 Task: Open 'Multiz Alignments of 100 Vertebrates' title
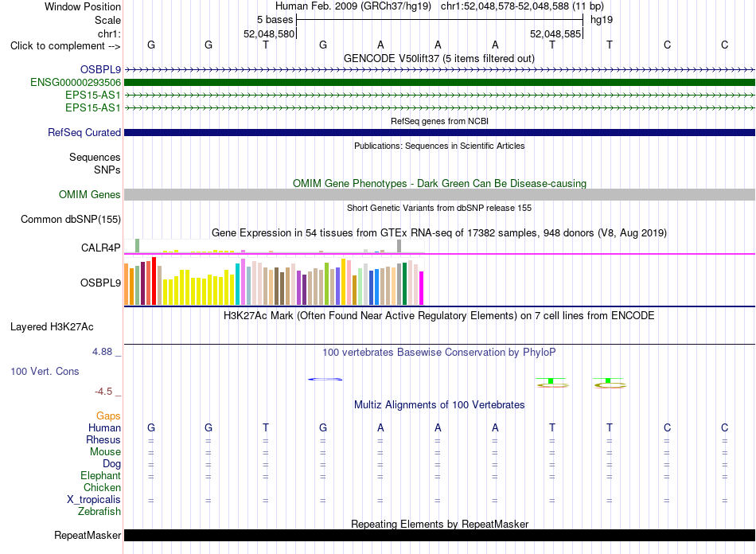coord(439,405)
